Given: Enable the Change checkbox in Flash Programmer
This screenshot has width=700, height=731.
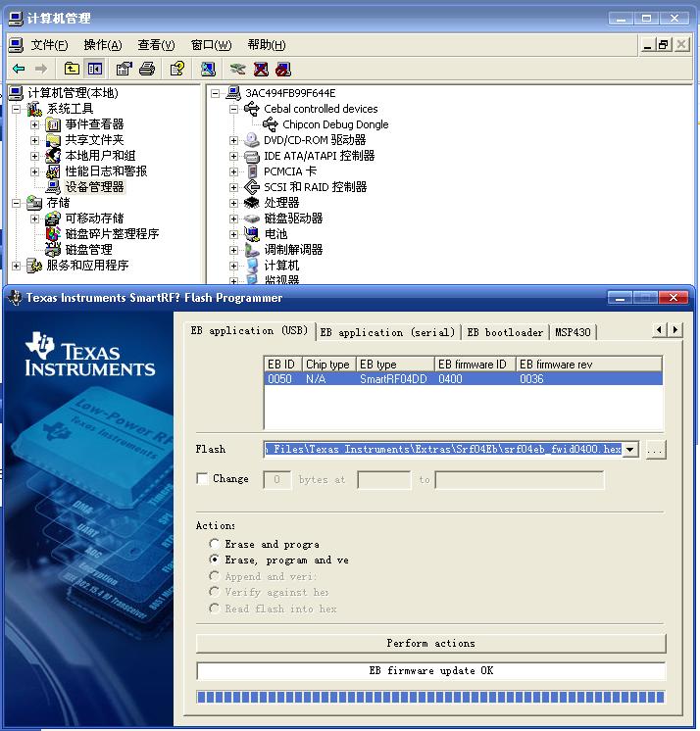Looking at the screenshot, I should coord(202,479).
